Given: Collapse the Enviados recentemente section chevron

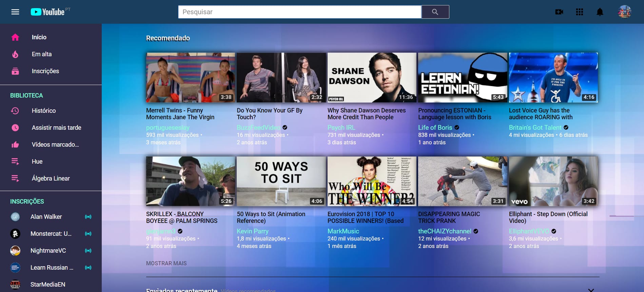Looking at the screenshot, I should (x=591, y=290).
